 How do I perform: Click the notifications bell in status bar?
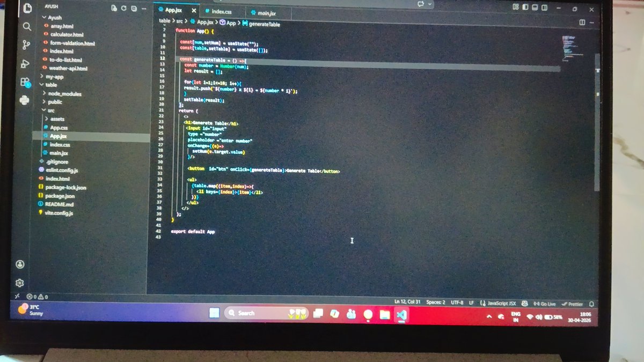click(x=591, y=304)
